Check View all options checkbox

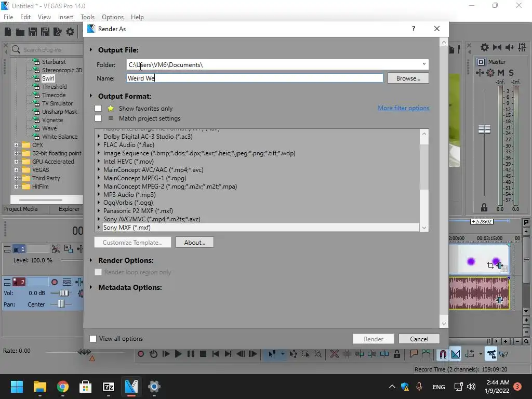[x=92, y=339]
